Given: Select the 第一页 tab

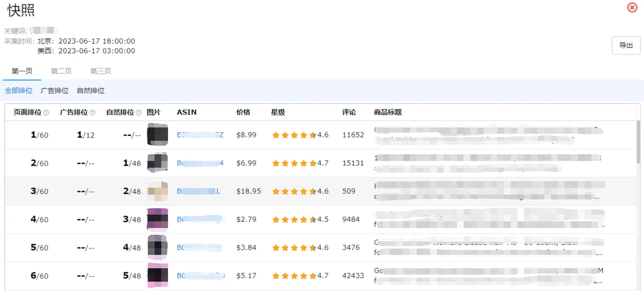Looking at the screenshot, I should coord(22,71).
